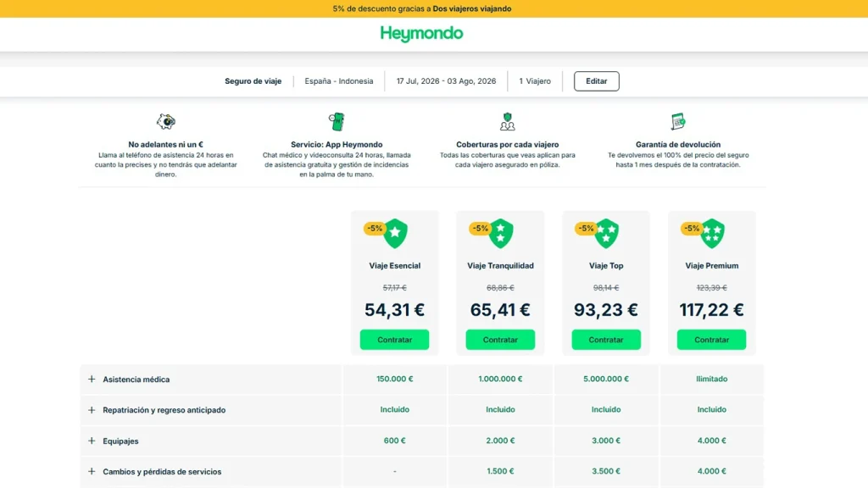Click the Garantía de devolución document icon
Image resolution: width=868 pixels, height=488 pixels.
point(677,121)
